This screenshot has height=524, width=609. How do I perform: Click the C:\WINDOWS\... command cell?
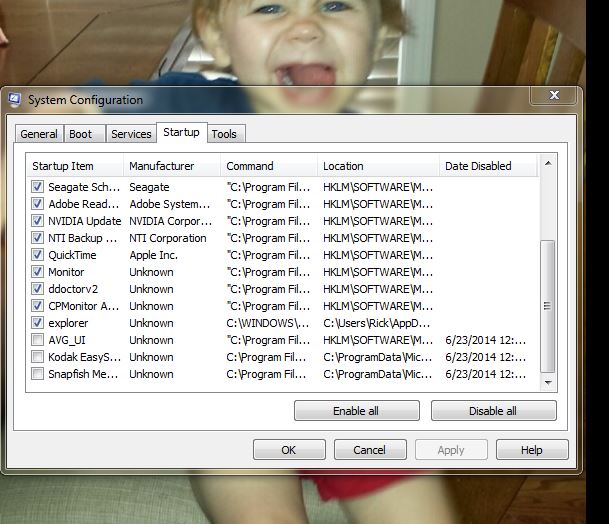coord(268,323)
